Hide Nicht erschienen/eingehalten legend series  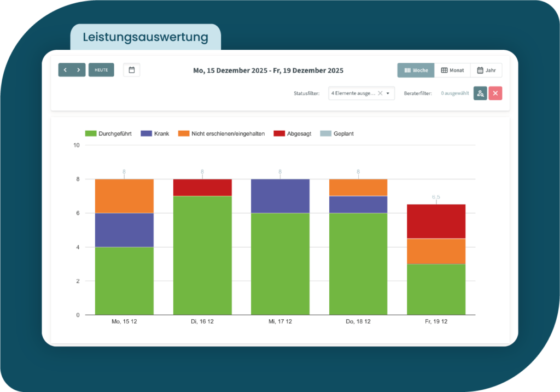coord(221,133)
